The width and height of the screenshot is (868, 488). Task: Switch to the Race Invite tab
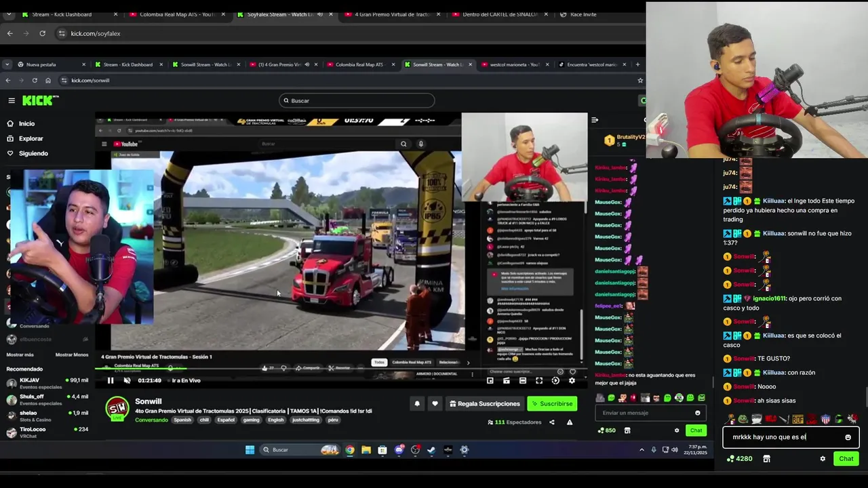pyautogui.click(x=597, y=14)
